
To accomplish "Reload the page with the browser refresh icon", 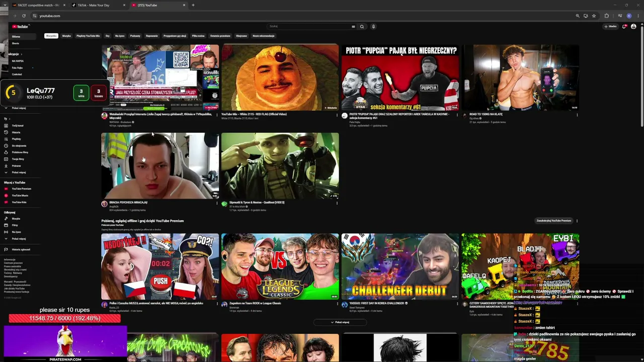I will click(x=24, y=16).
